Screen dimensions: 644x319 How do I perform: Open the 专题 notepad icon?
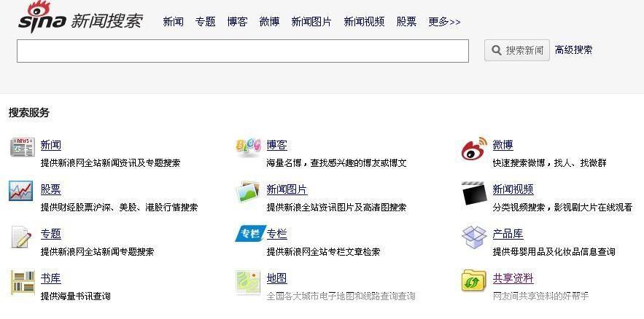click(x=21, y=237)
